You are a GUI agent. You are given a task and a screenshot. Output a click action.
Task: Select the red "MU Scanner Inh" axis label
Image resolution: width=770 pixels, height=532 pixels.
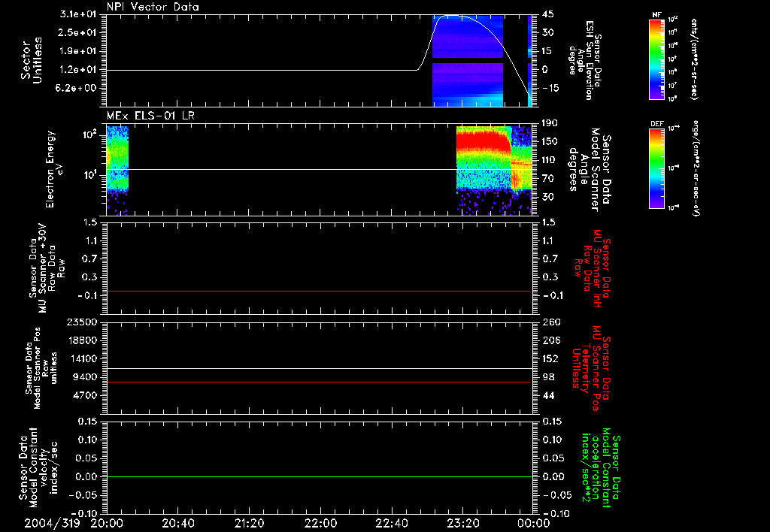593,268
